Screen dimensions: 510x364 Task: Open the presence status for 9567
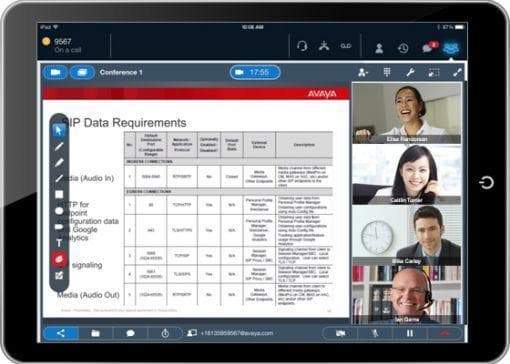pos(46,41)
